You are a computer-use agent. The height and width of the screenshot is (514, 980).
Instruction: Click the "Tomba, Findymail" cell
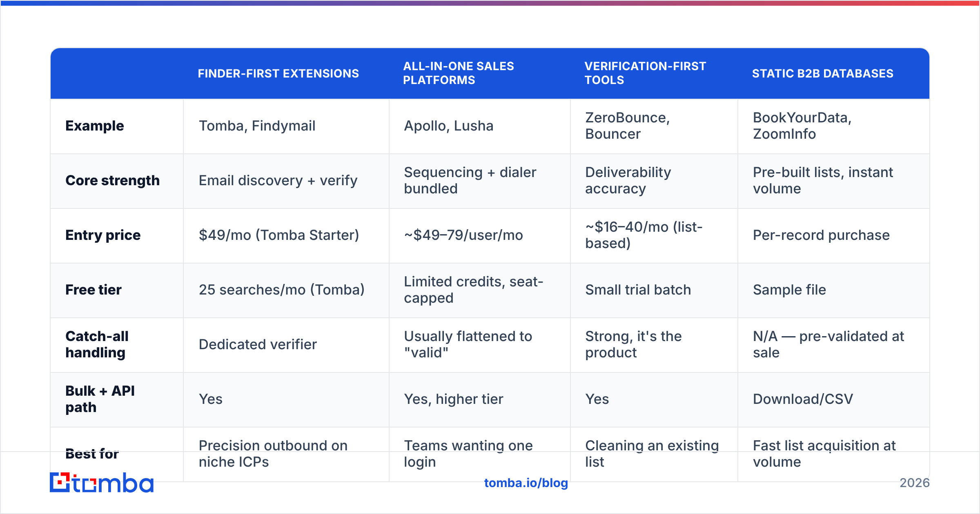[x=286, y=126]
